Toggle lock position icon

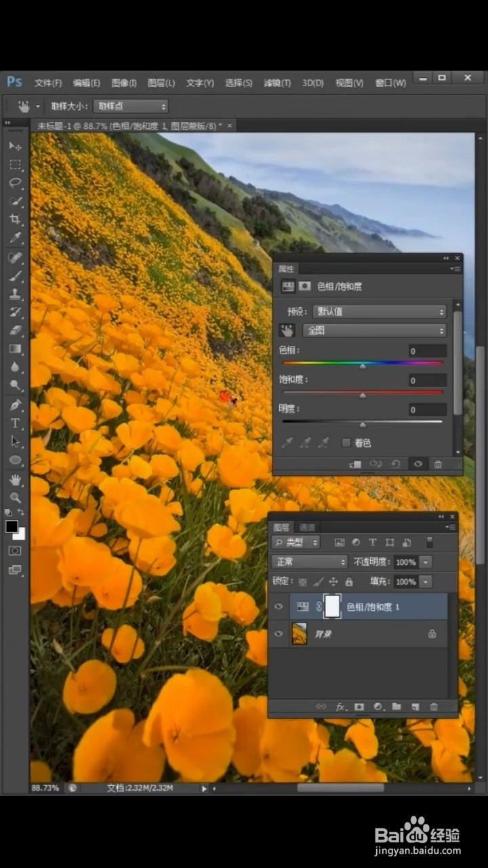click(333, 582)
